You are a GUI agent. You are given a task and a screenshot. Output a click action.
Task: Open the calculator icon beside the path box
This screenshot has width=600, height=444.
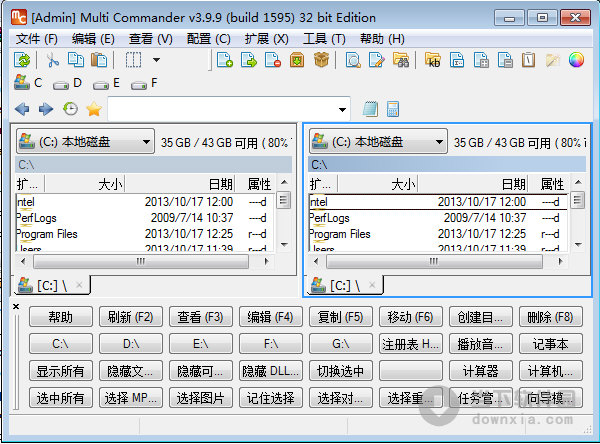pyautogui.click(x=393, y=109)
